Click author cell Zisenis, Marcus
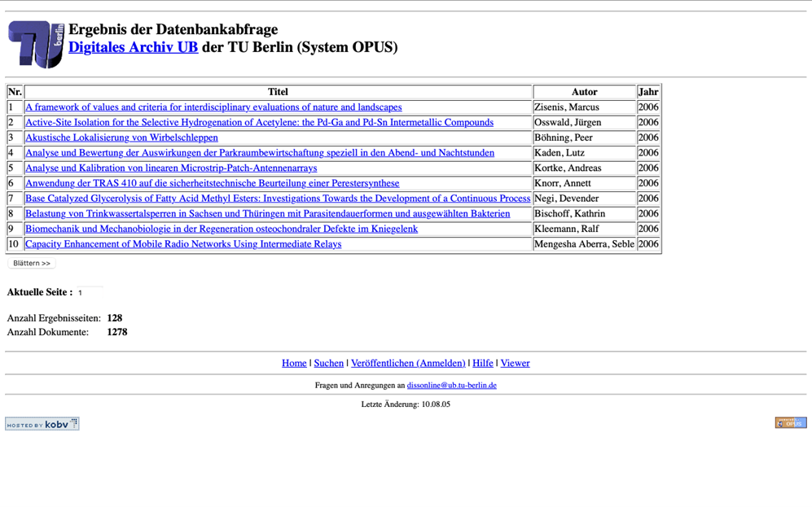The width and height of the screenshot is (812, 507). tap(584, 107)
